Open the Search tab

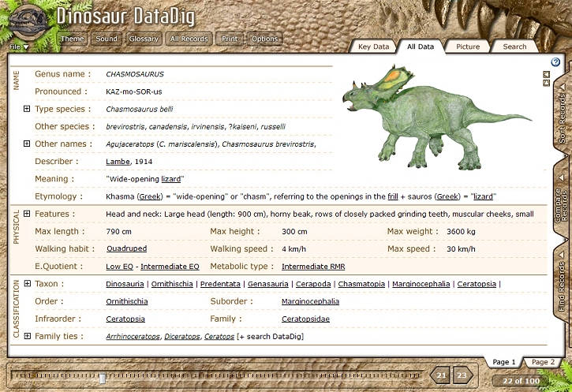pos(514,47)
